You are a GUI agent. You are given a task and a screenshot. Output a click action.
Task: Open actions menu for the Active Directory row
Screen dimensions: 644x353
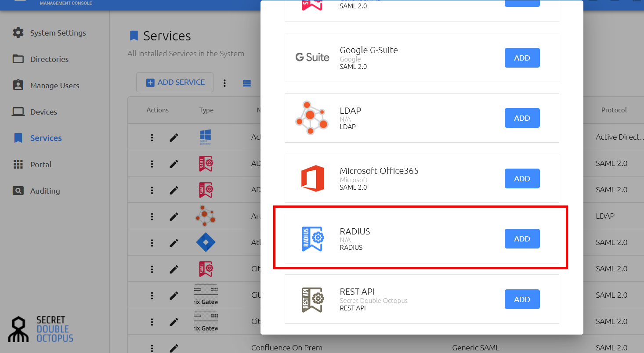coord(152,137)
